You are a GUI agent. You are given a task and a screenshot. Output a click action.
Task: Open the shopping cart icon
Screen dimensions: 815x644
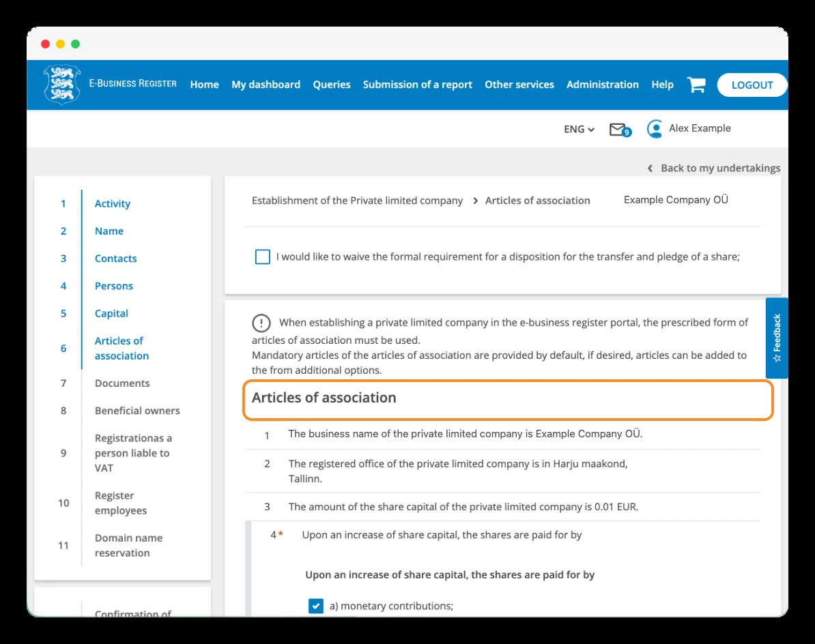(x=696, y=84)
